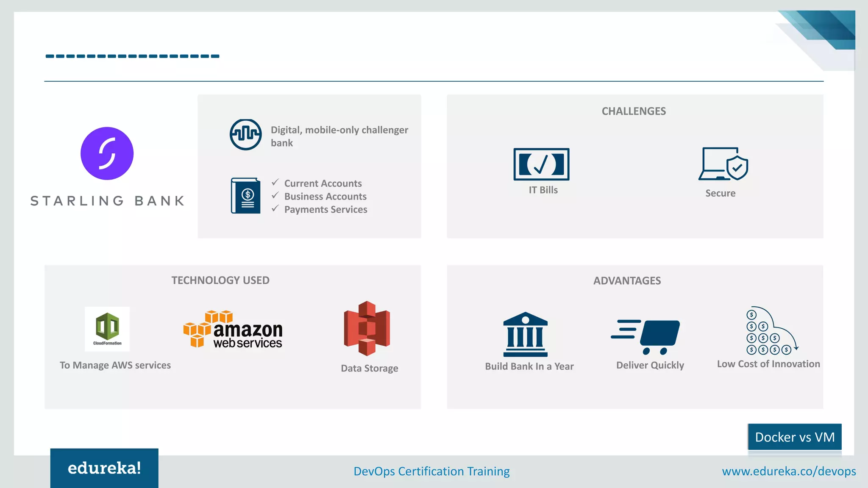Screen dimensions: 868x488
Task: Select 'To Manage AWS services' caption
Action: point(115,365)
